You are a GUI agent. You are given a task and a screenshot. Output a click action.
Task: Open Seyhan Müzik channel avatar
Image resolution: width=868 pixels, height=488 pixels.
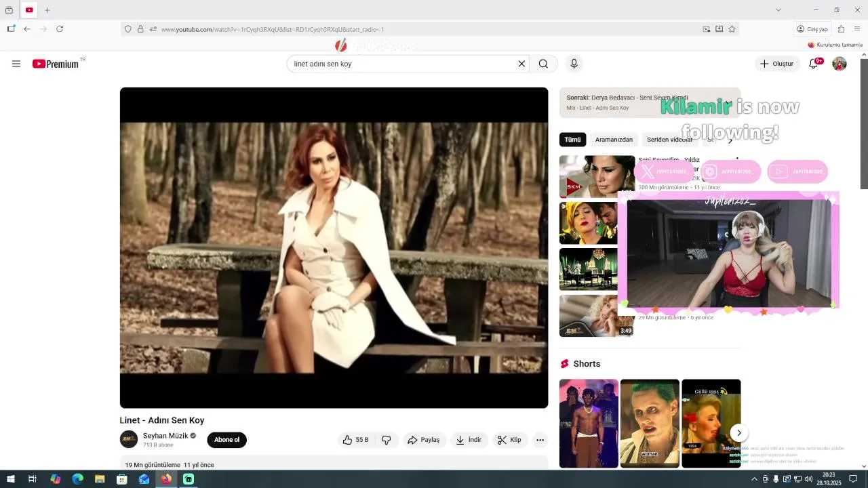click(129, 439)
